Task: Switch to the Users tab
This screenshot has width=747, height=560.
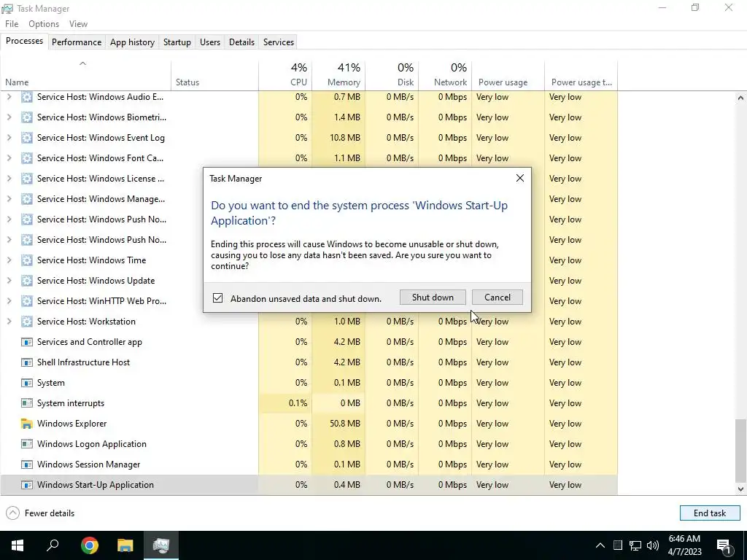Action: 209,42
